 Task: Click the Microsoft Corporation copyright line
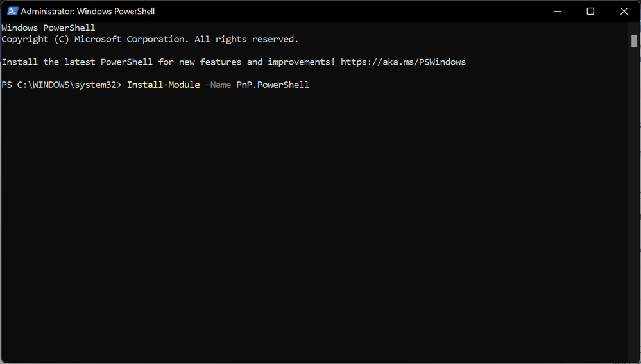click(150, 40)
